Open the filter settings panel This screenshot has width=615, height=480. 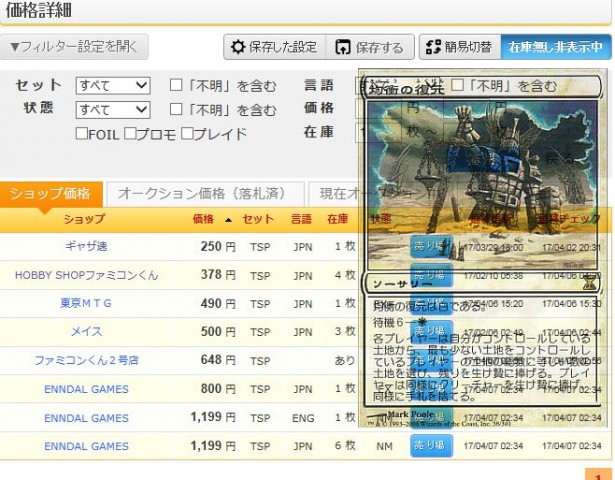74,47
